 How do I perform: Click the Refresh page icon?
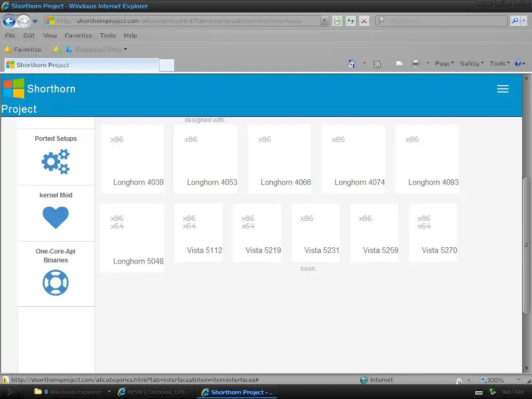(351, 21)
